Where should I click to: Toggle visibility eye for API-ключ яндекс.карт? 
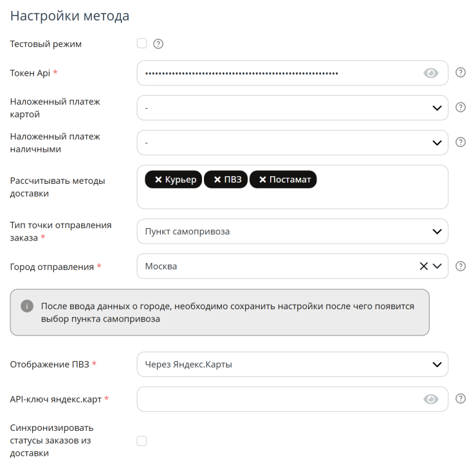pyautogui.click(x=431, y=399)
